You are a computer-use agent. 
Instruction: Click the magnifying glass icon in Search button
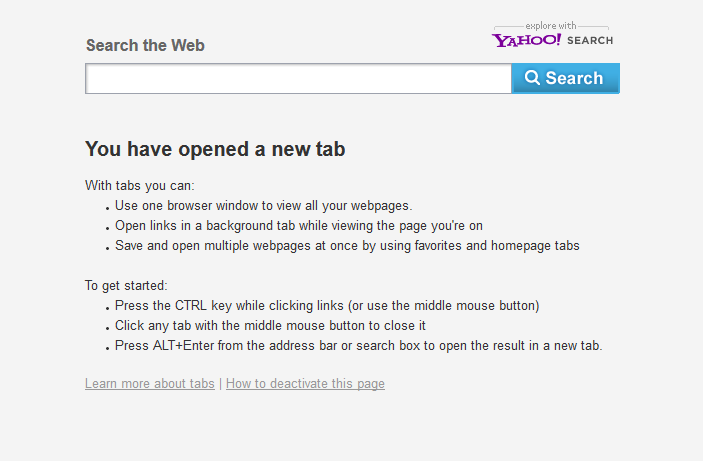pos(532,78)
